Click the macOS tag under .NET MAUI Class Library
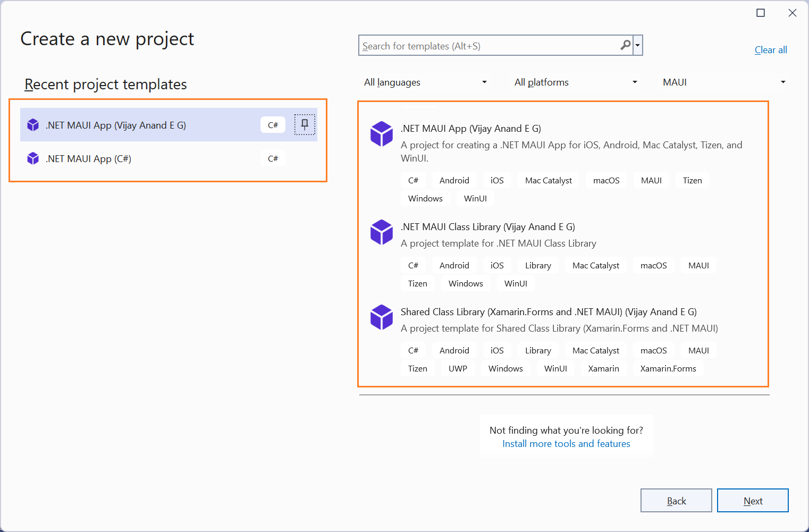The height and width of the screenshot is (532, 809). point(654,266)
